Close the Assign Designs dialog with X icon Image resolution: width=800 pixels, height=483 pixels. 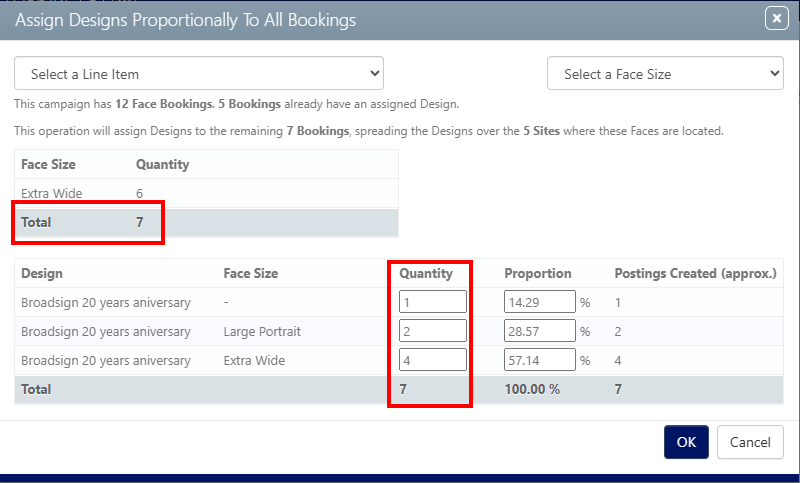(777, 19)
